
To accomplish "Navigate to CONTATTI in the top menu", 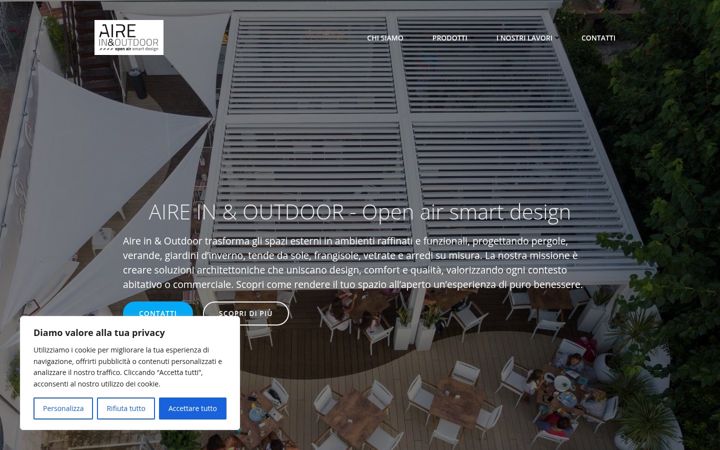I will coord(598,38).
